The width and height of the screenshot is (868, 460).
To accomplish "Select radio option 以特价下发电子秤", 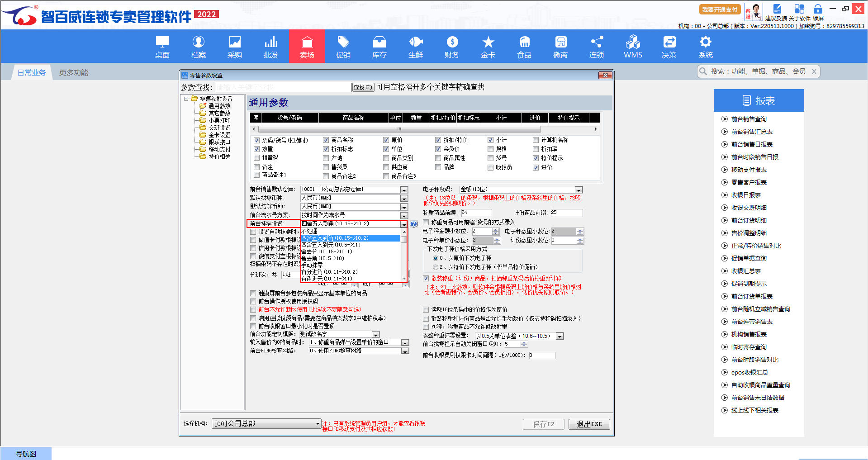I will click(436, 267).
